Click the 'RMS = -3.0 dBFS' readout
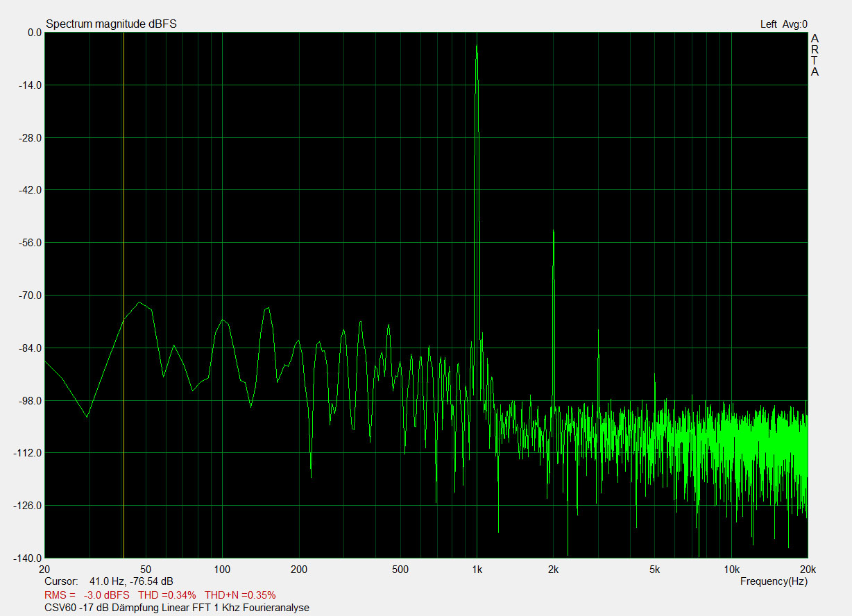The height and width of the screenshot is (616, 852). 87,595
